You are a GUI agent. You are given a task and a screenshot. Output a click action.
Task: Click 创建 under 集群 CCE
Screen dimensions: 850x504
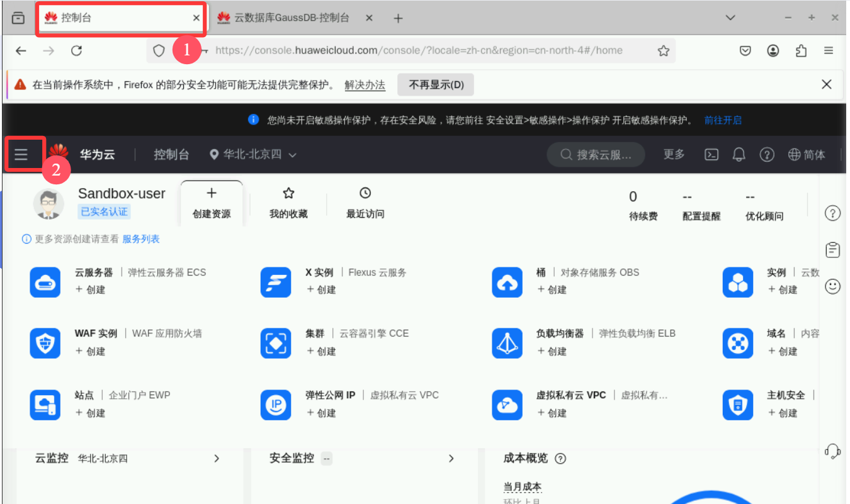(321, 351)
